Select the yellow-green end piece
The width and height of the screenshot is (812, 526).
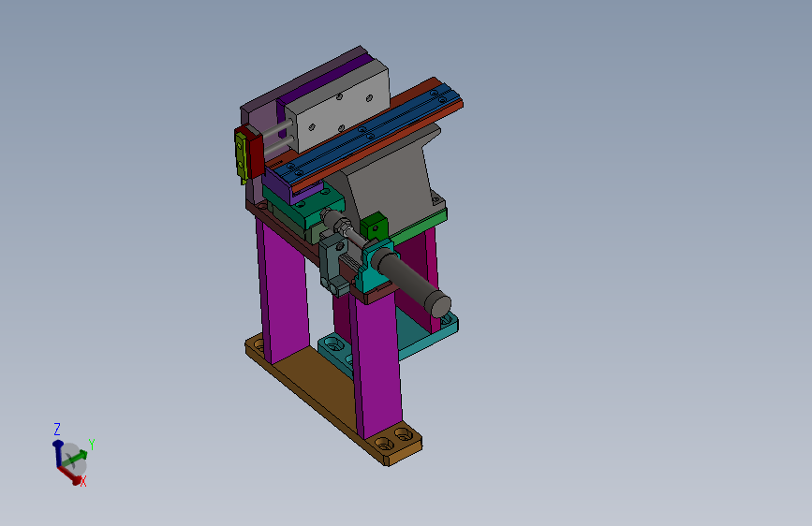241,156
